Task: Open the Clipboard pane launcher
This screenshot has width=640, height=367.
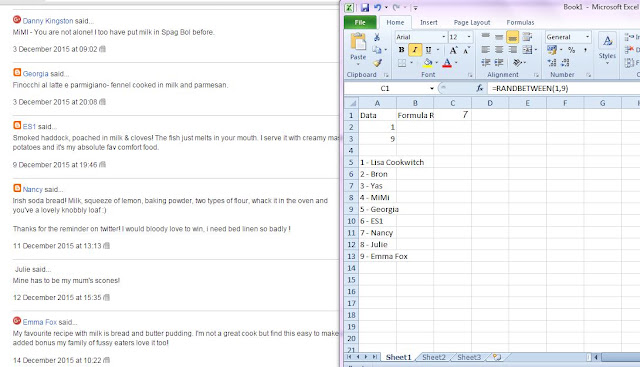Action: click(386, 75)
